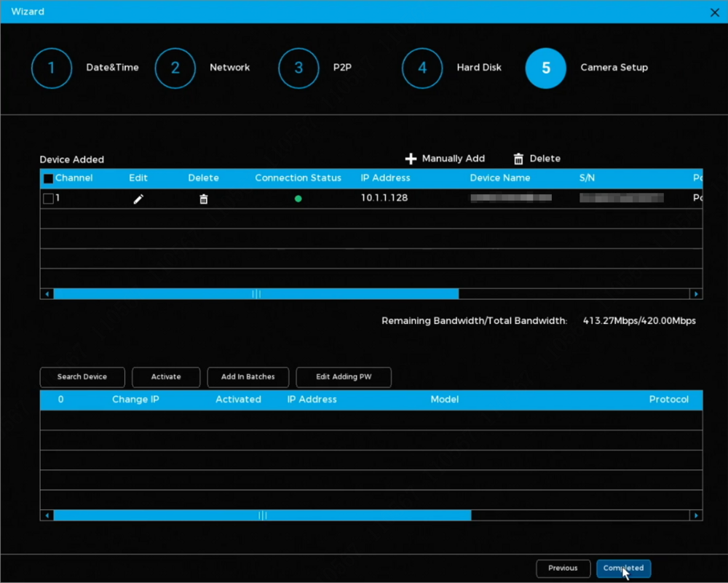
Task: Select step 4 Hard Disk circle
Action: pyautogui.click(x=422, y=68)
